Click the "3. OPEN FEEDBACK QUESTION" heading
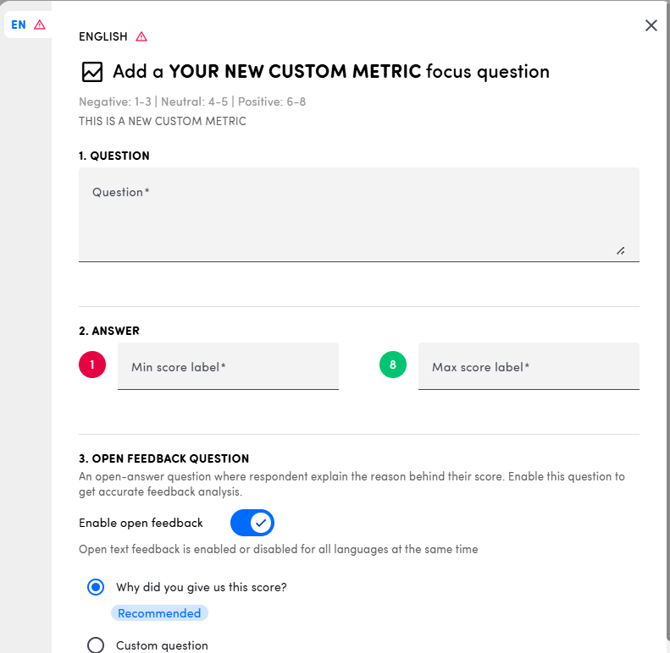 click(x=164, y=459)
